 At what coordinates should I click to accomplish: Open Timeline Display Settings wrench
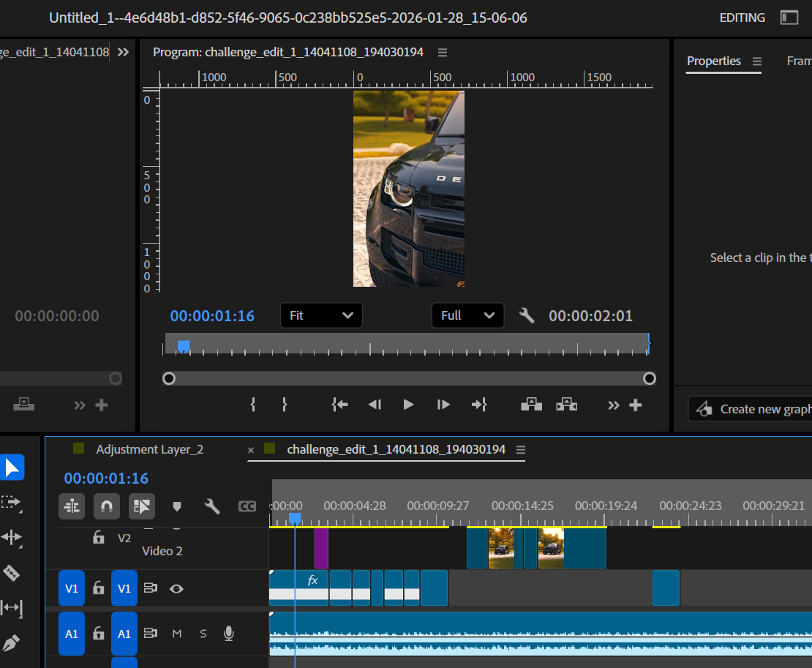[212, 506]
